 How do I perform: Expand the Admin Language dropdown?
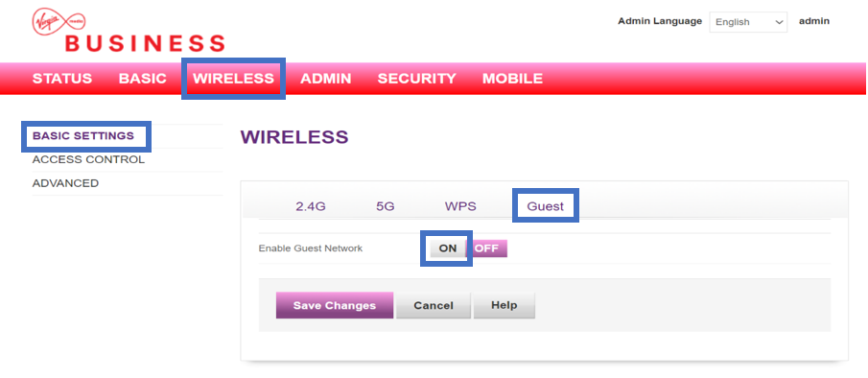(748, 22)
